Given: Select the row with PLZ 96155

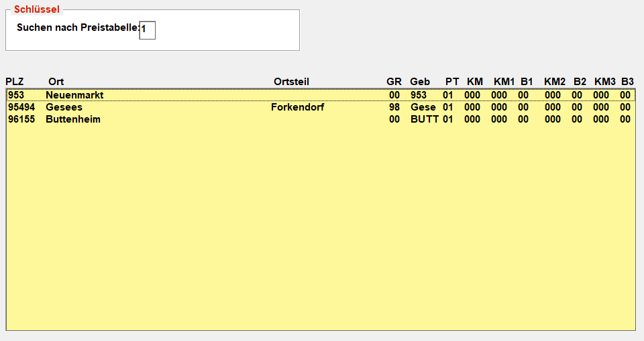Looking at the screenshot, I should 321,119.
